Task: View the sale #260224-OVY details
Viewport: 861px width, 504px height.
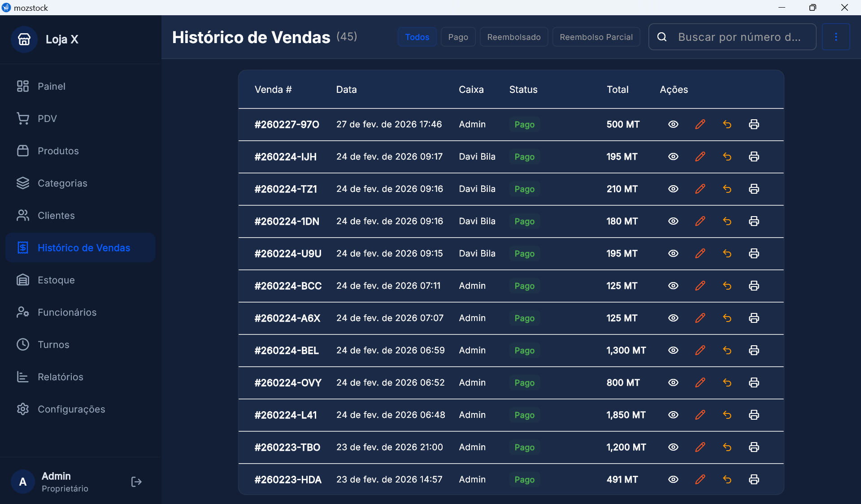Action: point(673,382)
